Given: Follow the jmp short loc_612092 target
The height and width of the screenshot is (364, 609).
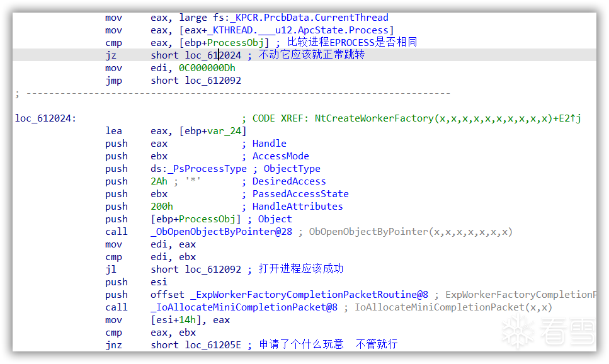Looking at the screenshot, I should [213, 81].
